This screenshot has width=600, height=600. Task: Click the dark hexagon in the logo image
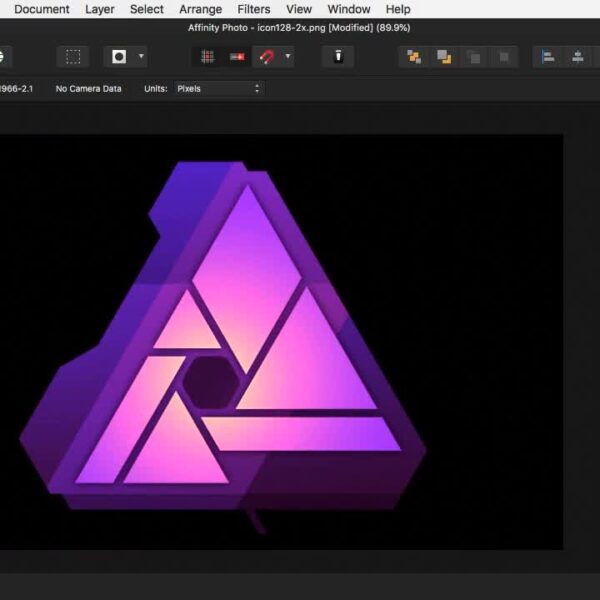point(210,381)
